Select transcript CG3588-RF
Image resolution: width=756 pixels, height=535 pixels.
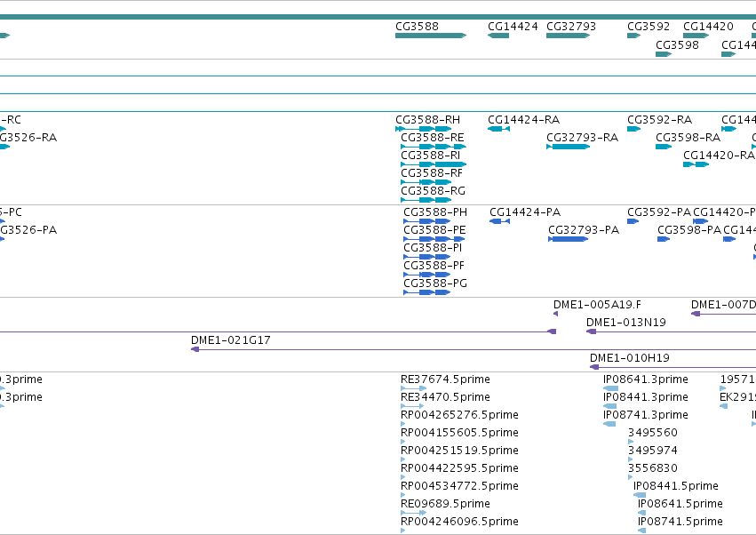[426, 182]
